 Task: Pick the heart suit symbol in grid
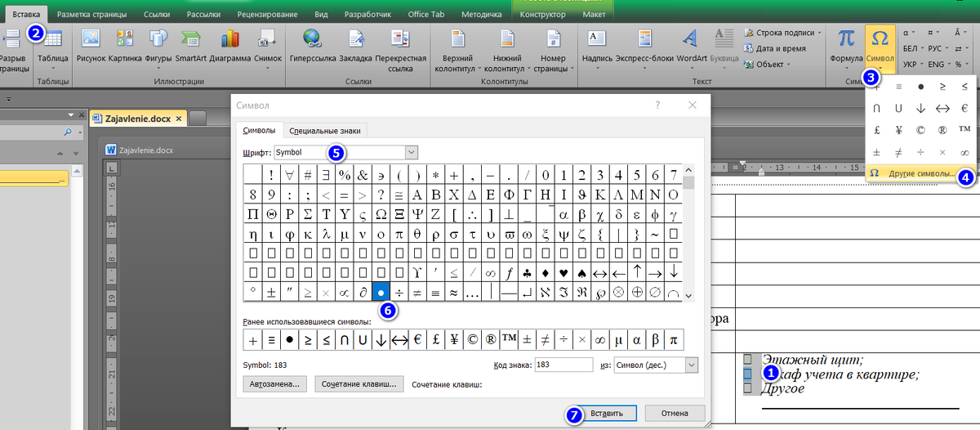562,273
